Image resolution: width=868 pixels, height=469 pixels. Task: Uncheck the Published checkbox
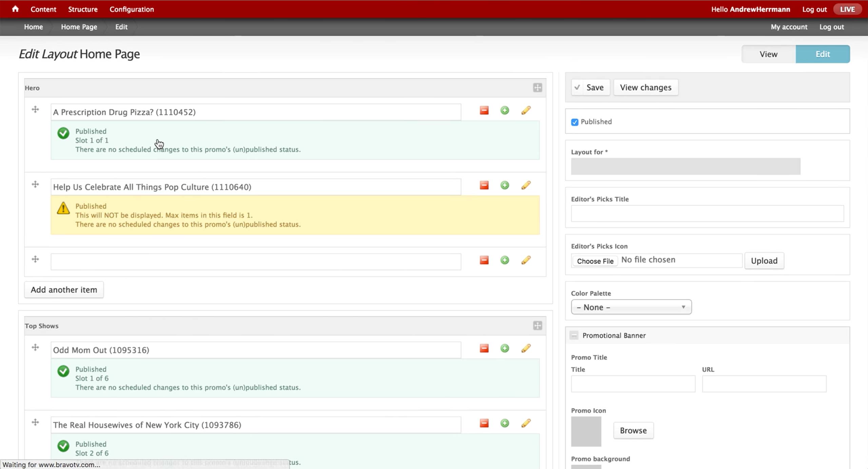click(574, 122)
